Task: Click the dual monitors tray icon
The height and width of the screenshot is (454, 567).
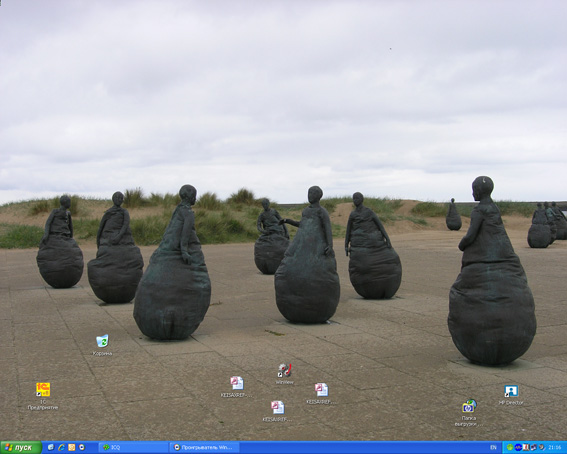Action: click(x=534, y=447)
